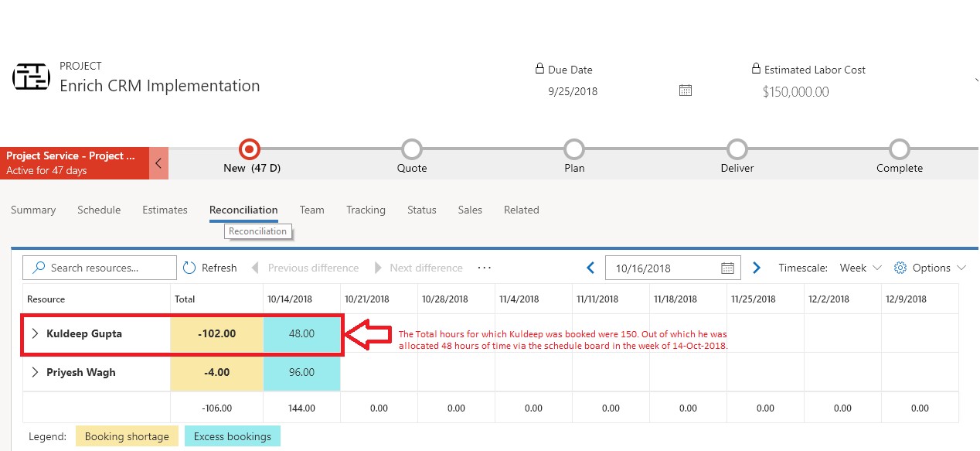Image resolution: width=980 pixels, height=451 pixels.
Task: Switch to the Schedule tab
Action: point(99,210)
